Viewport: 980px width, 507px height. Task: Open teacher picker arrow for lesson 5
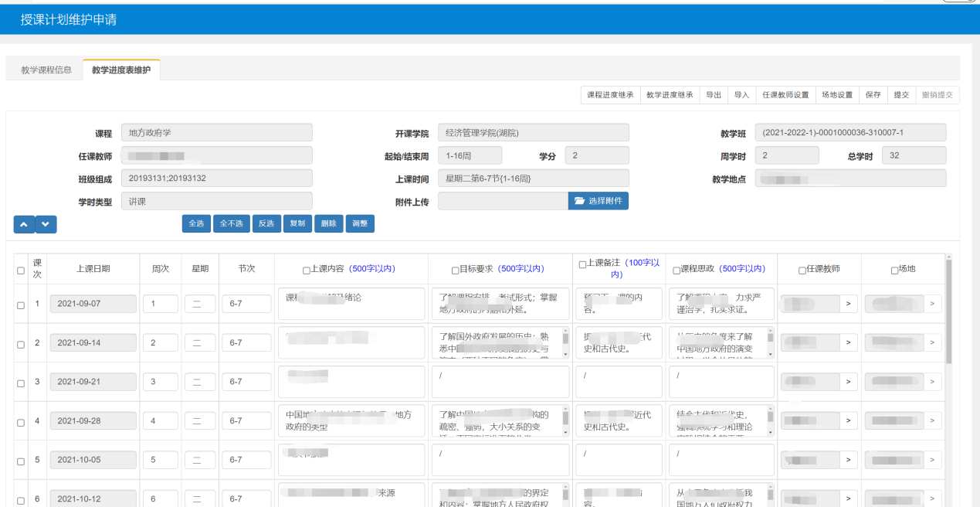849,461
